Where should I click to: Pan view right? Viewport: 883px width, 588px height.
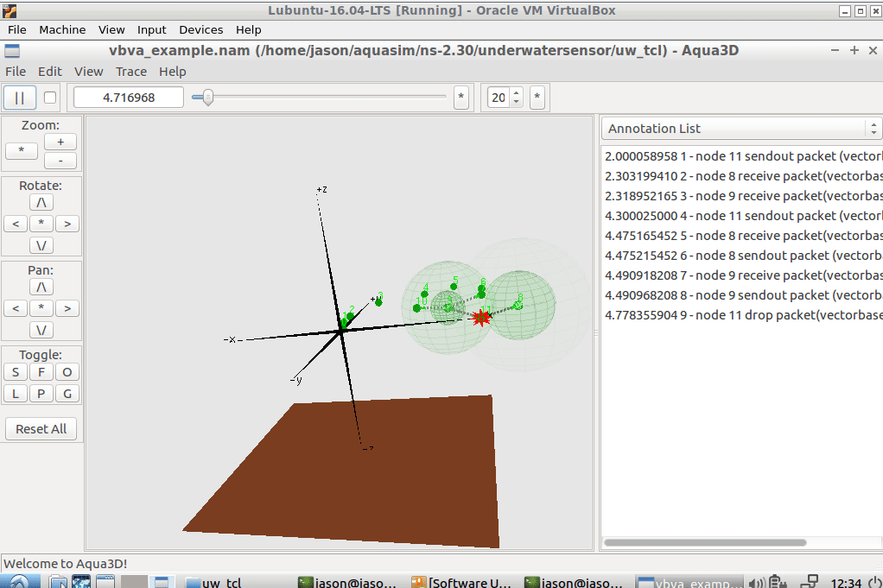pos(67,308)
